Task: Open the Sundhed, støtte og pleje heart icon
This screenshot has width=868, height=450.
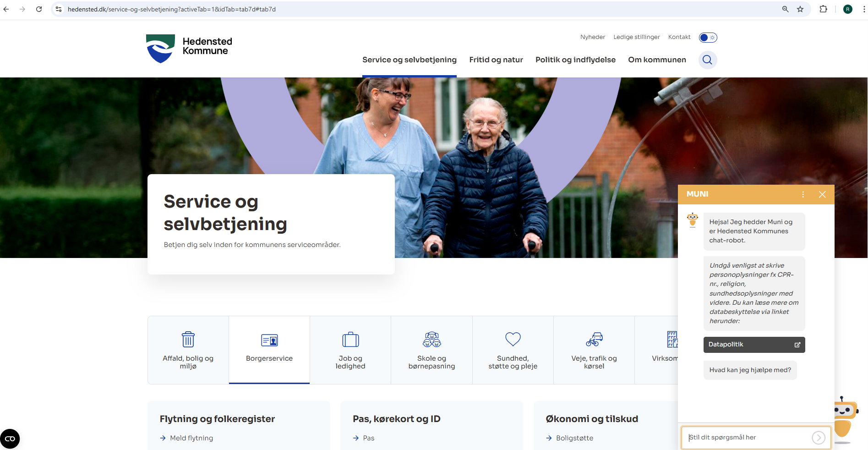Action: (513, 340)
